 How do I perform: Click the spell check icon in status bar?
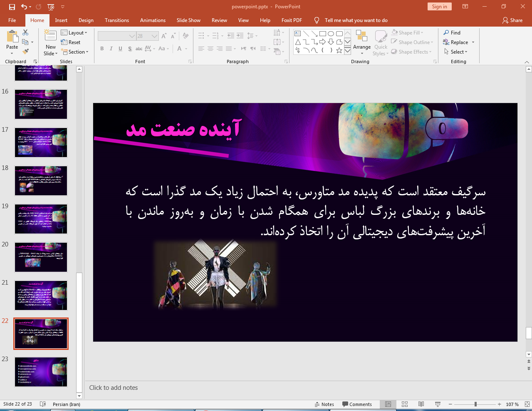(x=43, y=404)
